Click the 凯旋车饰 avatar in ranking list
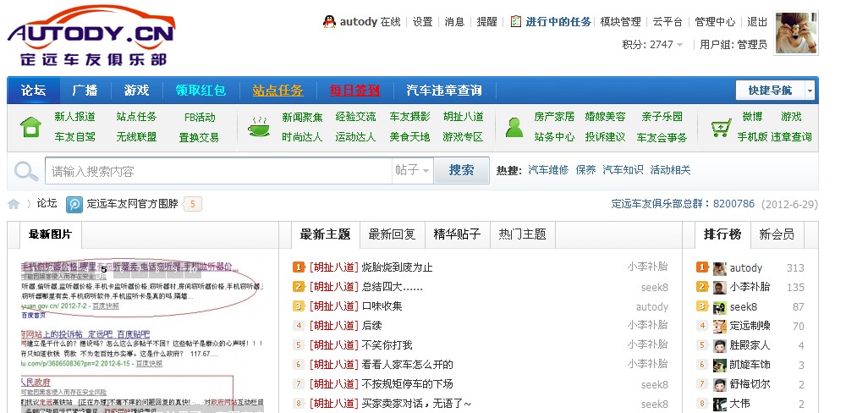The height and width of the screenshot is (413, 868). [720, 365]
